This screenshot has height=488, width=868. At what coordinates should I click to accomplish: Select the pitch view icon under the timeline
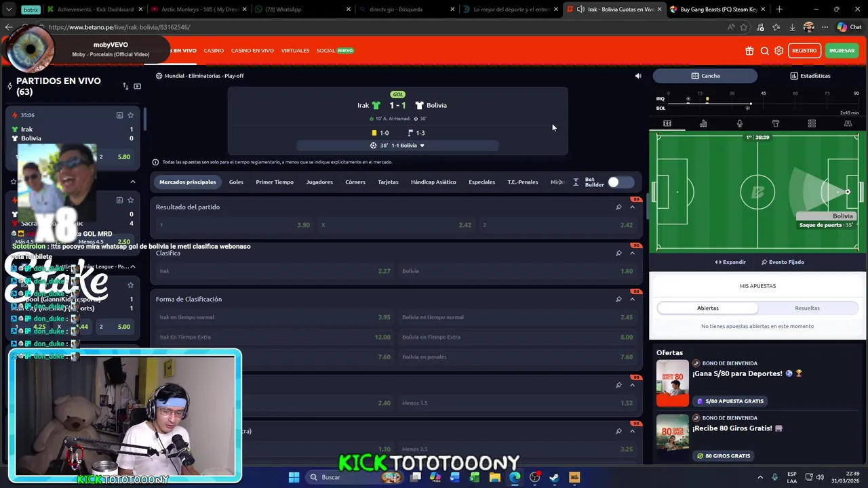click(x=667, y=123)
